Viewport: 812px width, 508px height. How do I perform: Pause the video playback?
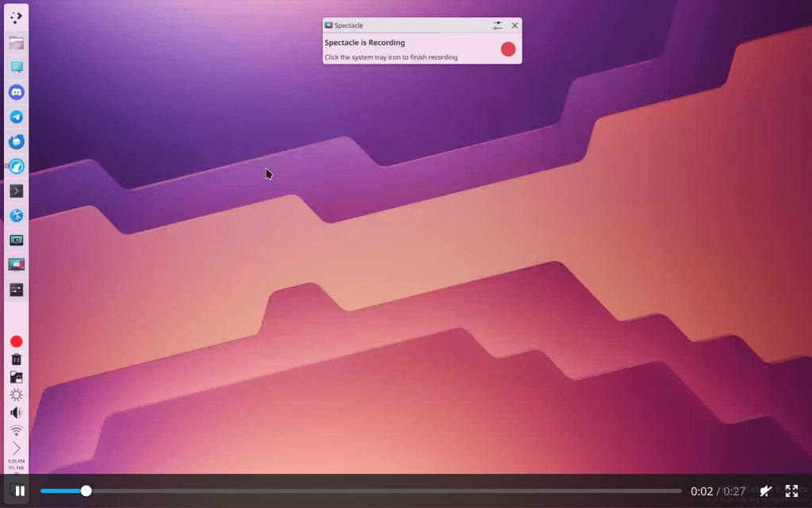[x=20, y=491]
